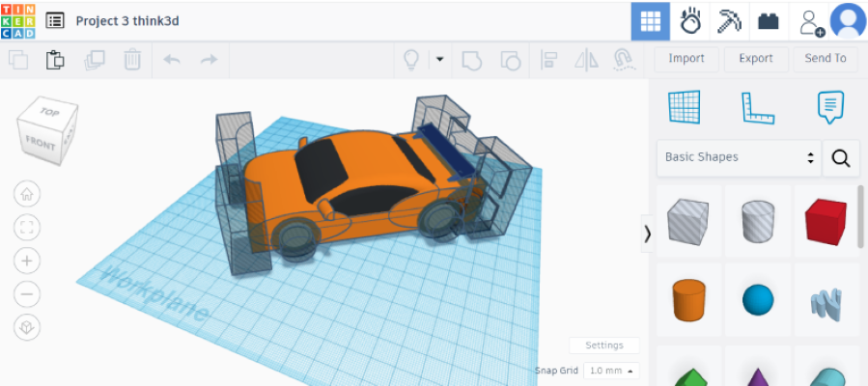Pick the blue Sphere shape
The image size is (868, 386).
click(x=758, y=300)
